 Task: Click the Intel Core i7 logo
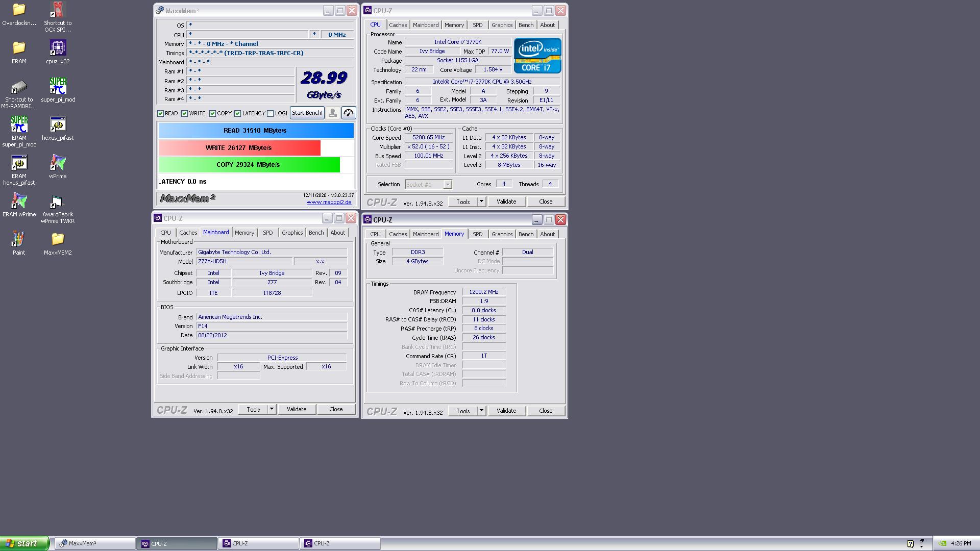point(537,56)
